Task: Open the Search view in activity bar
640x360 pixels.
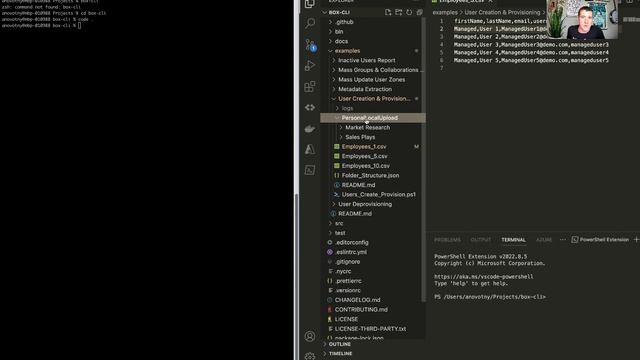Action: pos(310,23)
